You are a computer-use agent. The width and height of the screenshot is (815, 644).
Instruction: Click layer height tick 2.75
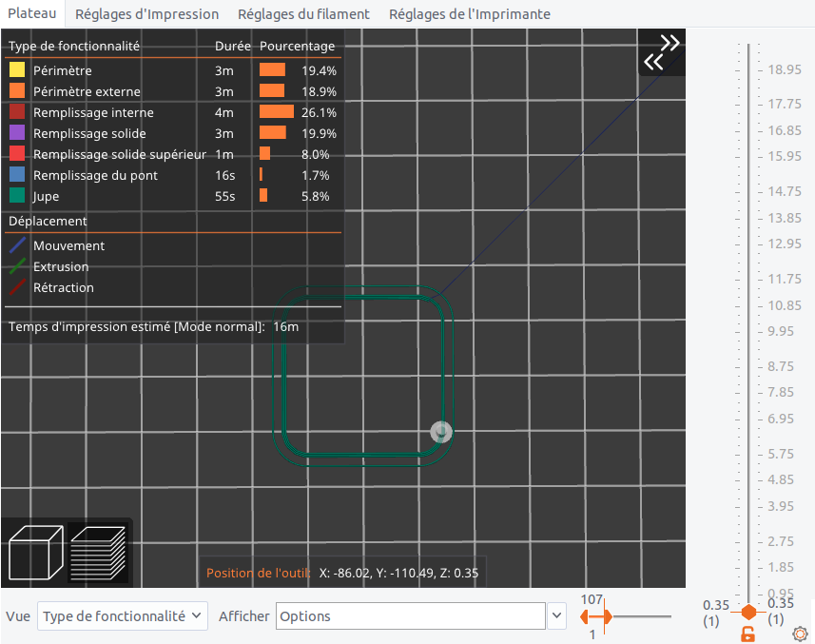click(x=781, y=541)
